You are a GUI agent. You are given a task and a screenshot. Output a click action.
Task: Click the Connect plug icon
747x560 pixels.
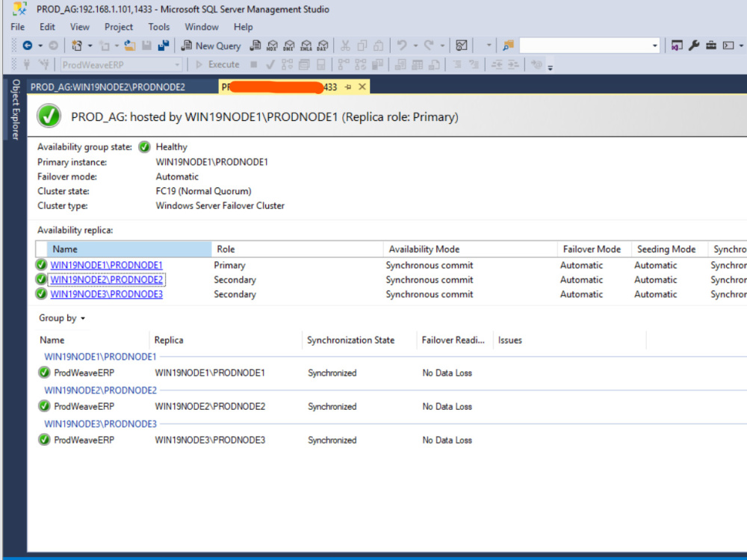point(27,64)
